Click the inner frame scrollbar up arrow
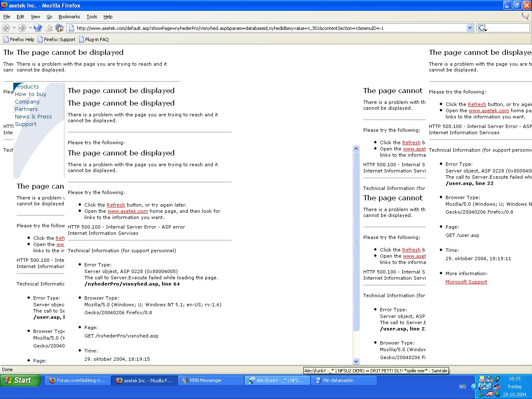The width and height of the screenshot is (532, 399). click(356, 148)
